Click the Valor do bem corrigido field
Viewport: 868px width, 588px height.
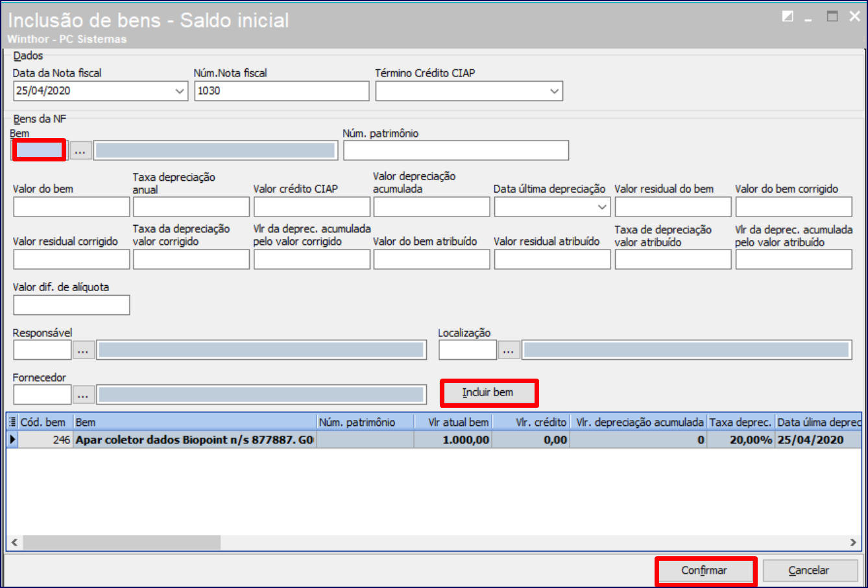[x=794, y=207]
